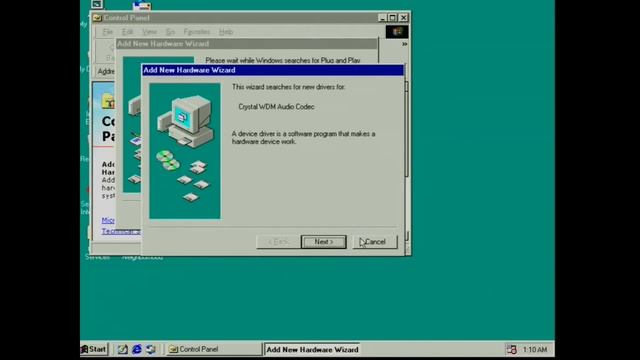Cancel the Add New Hardware Wizard
The width and height of the screenshot is (640, 360).
click(x=375, y=242)
